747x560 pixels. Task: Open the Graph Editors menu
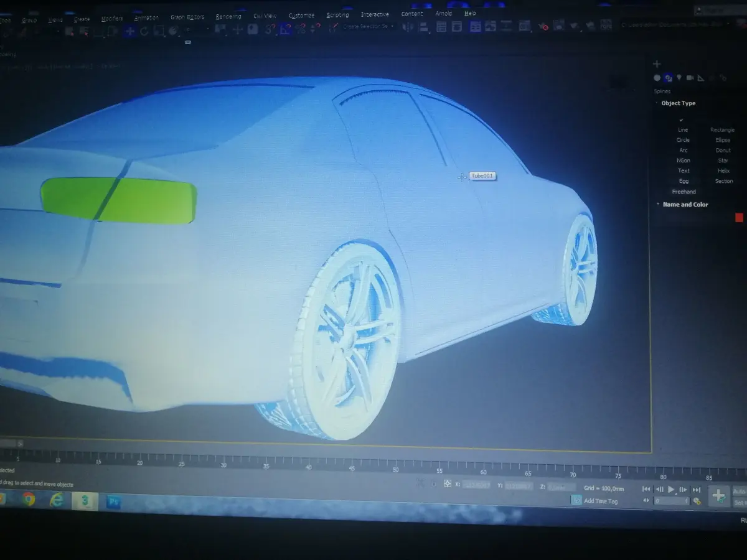[x=187, y=17]
